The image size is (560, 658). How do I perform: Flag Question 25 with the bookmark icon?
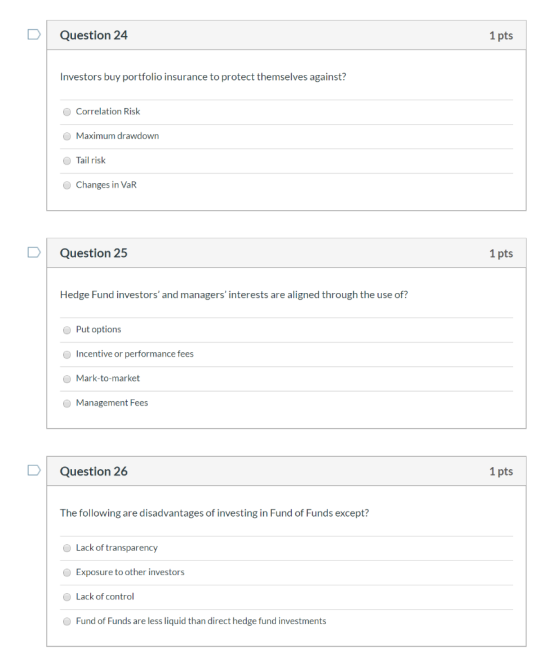(x=34, y=252)
